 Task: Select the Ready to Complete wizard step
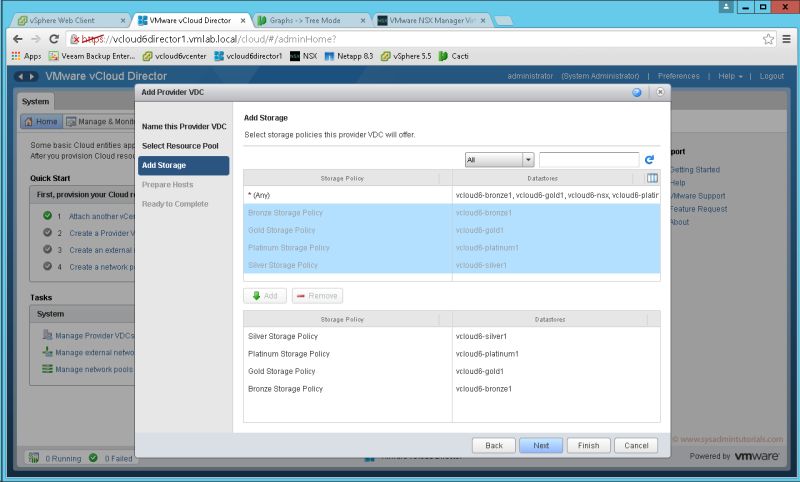tap(175, 204)
